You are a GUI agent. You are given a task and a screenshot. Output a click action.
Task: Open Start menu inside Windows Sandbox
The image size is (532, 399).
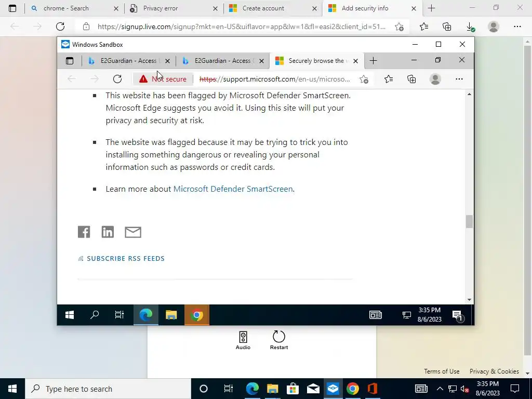(70, 315)
